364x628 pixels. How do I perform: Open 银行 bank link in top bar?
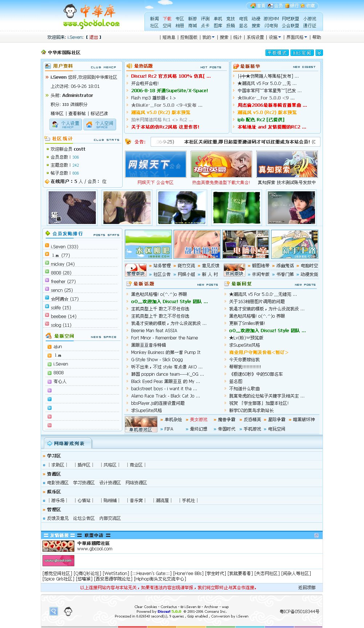pos(292,6)
